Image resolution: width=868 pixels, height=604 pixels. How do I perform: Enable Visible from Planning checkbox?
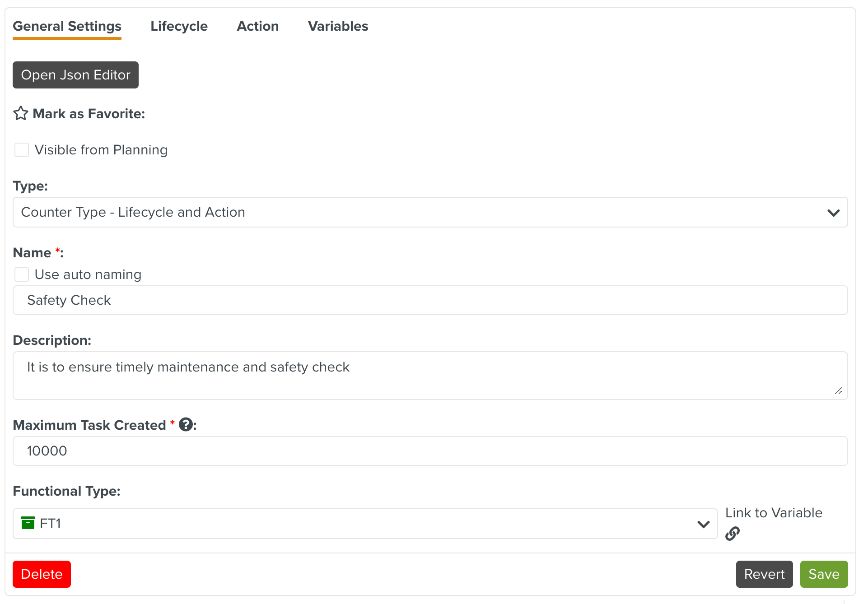coord(22,150)
